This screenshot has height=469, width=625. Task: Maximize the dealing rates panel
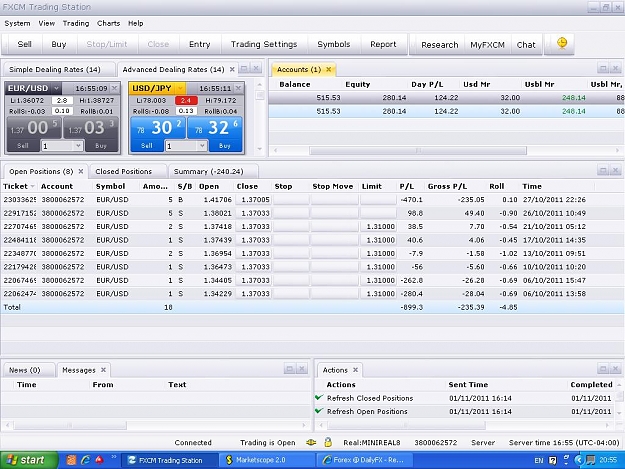click(x=244, y=69)
